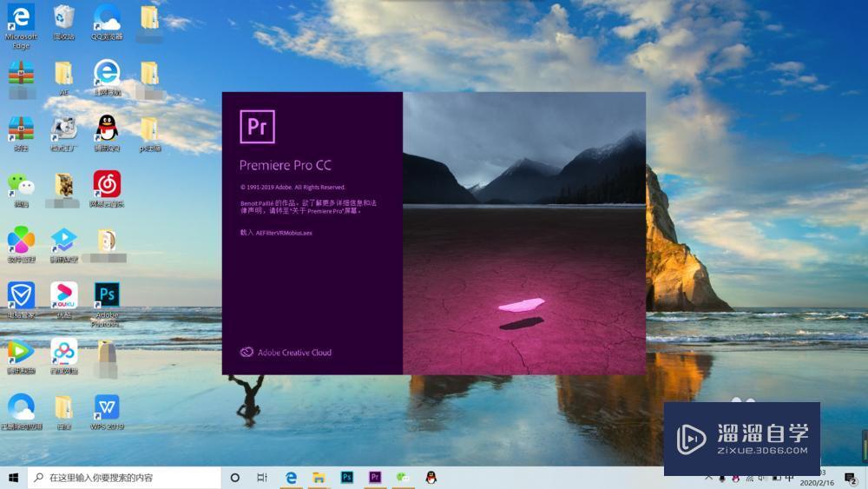Switch to Premiere Pro on taskbar

375,478
